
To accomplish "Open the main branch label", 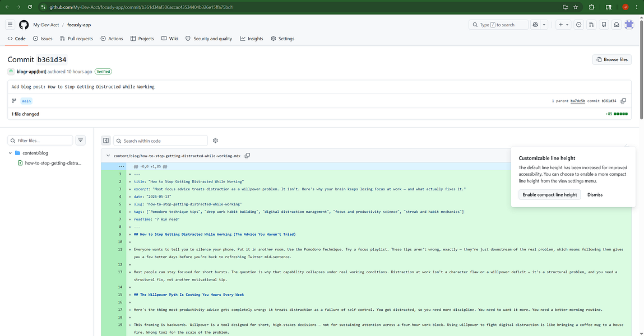I will pyautogui.click(x=26, y=101).
